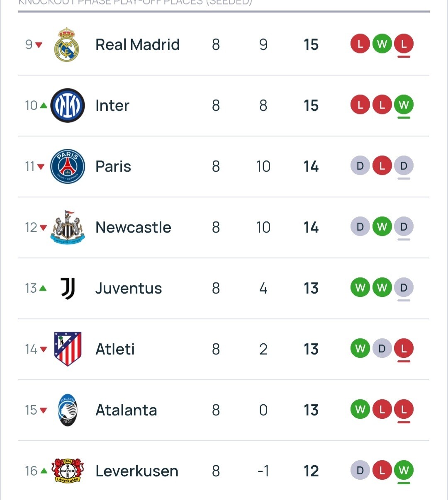The height and width of the screenshot is (500, 448).
Task: Click Atalanta's first win badge
Action: pos(360,410)
